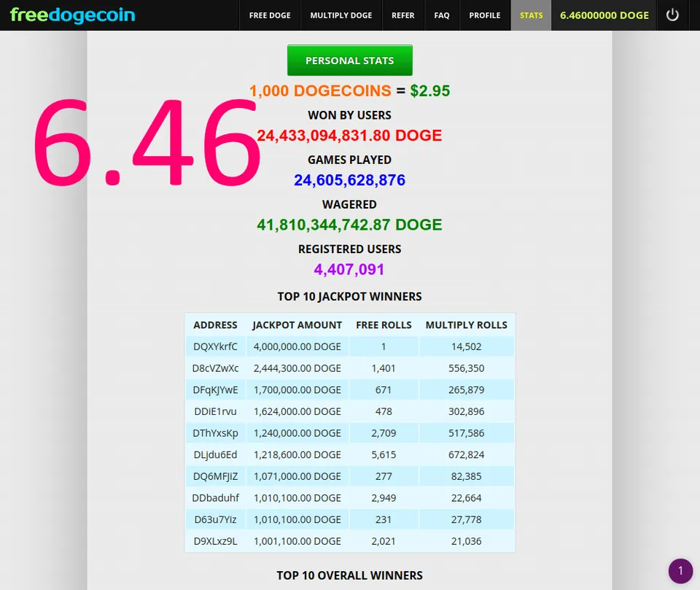Click the freedogecoin logo
This screenshot has height=590, width=700.
[x=73, y=15]
